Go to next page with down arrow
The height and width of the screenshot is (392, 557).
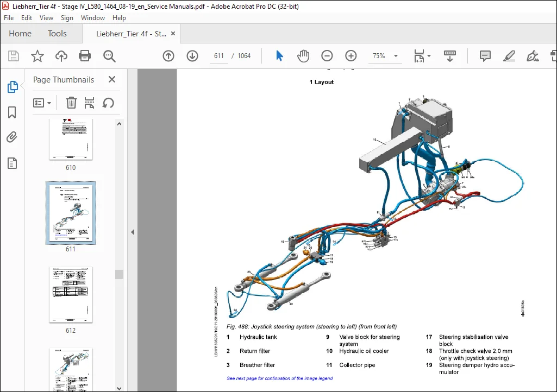192,56
